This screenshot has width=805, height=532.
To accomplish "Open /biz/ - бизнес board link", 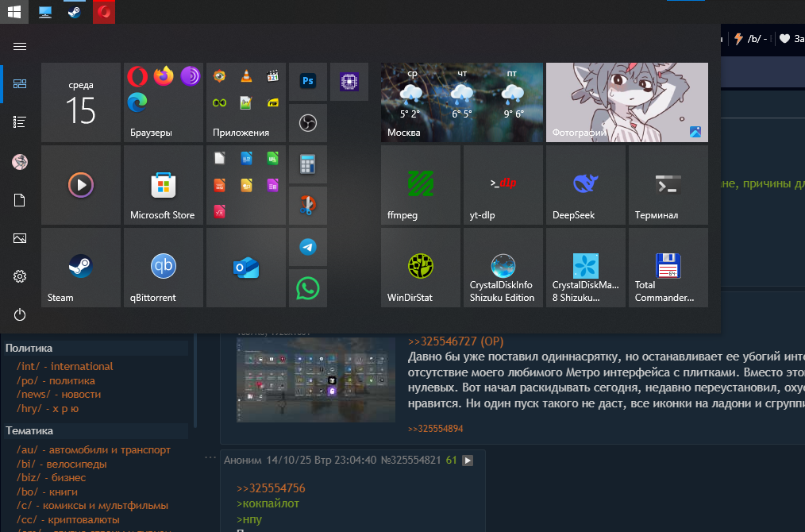I will coord(52,477).
